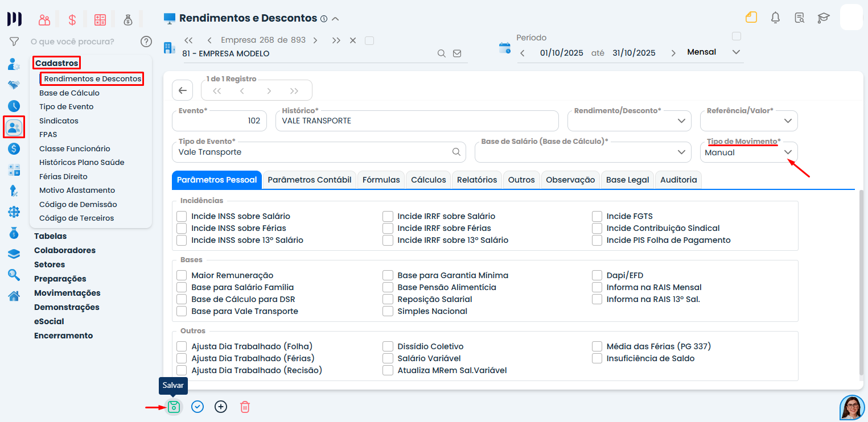This screenshot has width=868, height=422.
Task: Select Colaboradores in the side menu
Action: pos(65,250)
